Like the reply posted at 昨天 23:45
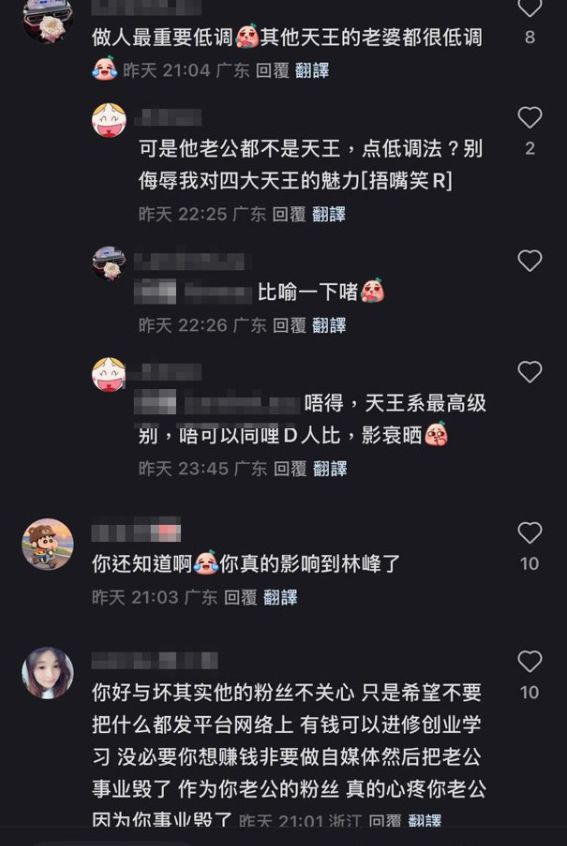The image size is (567, 846). pos(529,372)
